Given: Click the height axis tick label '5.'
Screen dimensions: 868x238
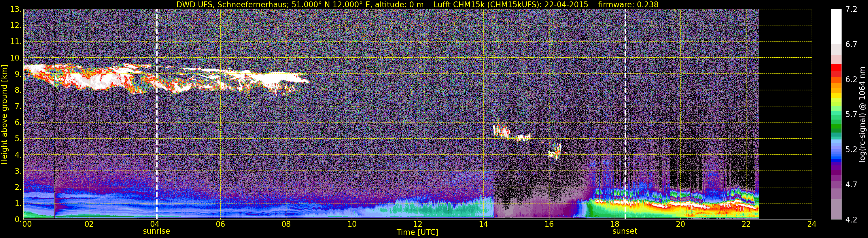Looking at the screenshot, I should [18, 139].
